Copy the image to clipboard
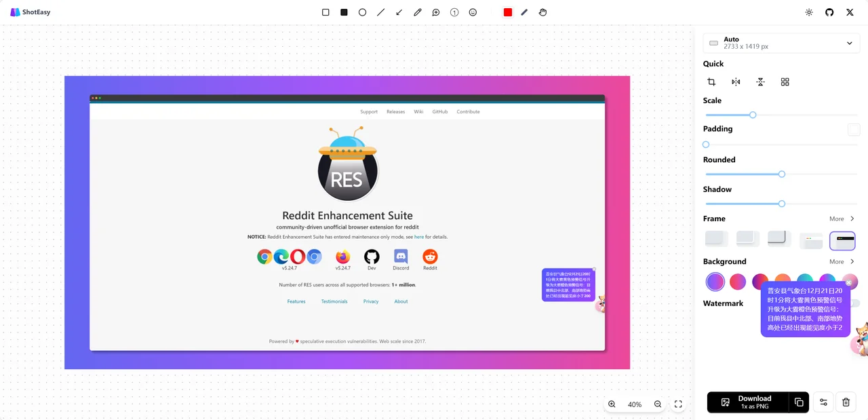Viewport: 868px width, 420px height. [799, 402]
